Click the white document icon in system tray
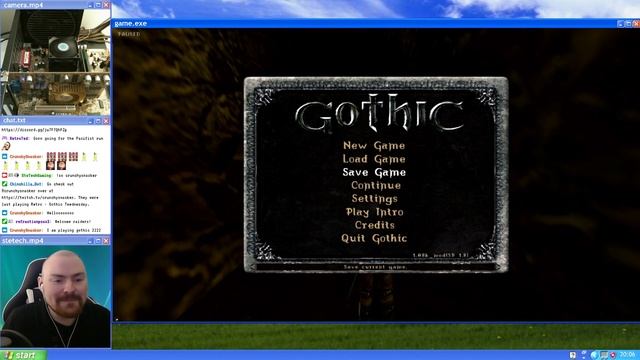Screen dimensions: 640x360 (x=573, y=355)
